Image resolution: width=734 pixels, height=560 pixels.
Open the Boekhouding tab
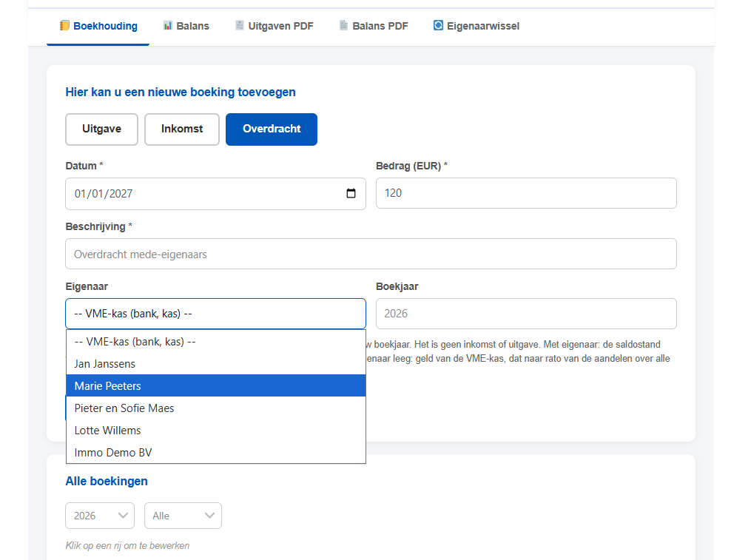point(98,26)
